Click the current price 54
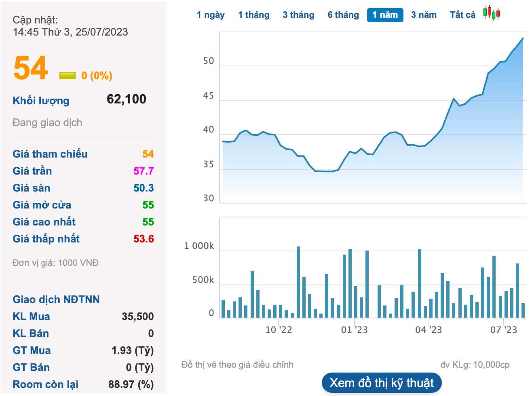 [31, 68]
